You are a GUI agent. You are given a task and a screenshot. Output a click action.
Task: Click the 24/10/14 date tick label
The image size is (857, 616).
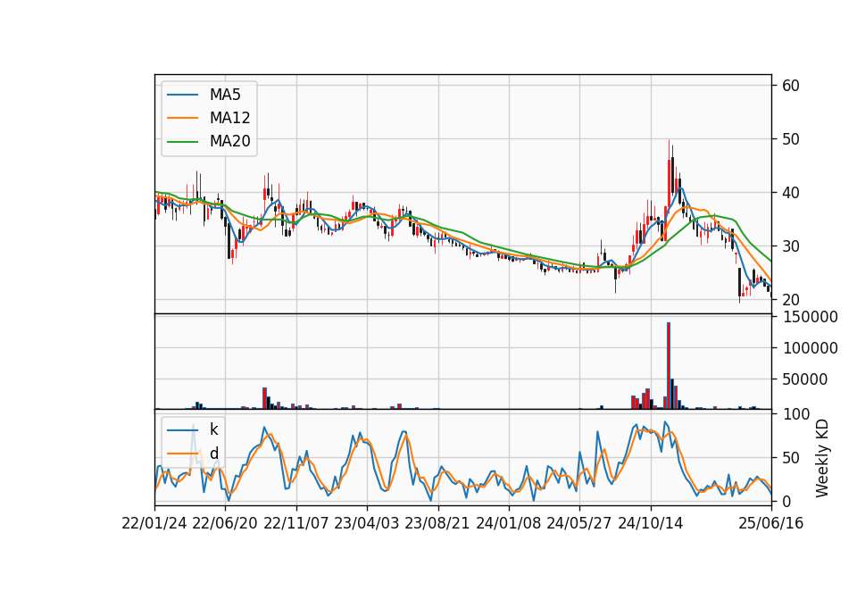point(651,523)
